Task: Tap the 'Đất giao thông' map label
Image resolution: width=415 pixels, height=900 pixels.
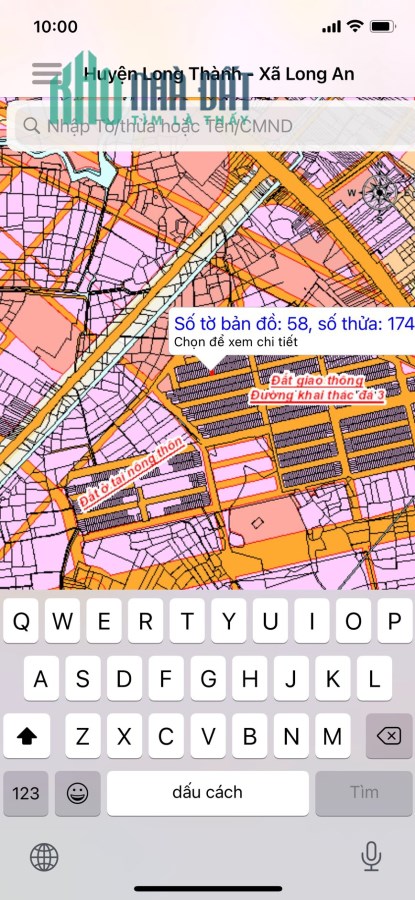Action: pyautogui.click(x=317, y=381)
